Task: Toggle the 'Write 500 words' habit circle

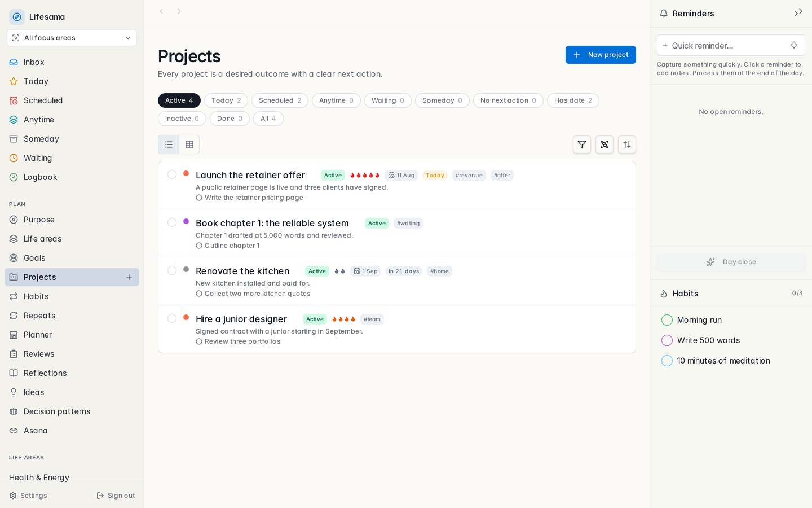Action: tap(667, 340)
